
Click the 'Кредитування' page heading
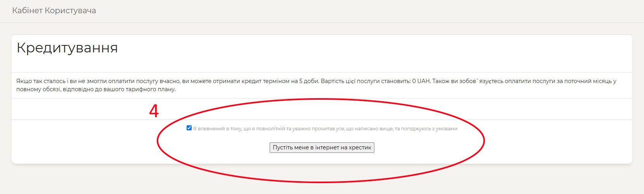pos(67,48)
